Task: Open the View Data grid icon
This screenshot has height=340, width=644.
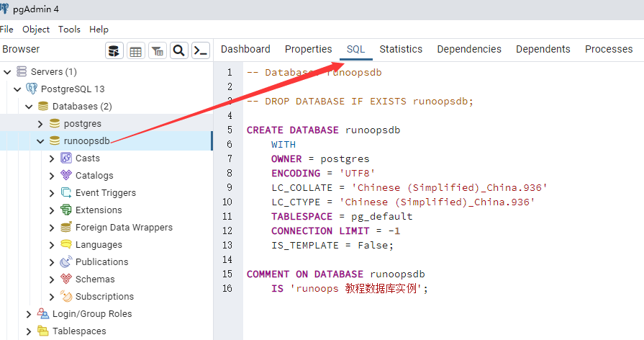Action: click(x=135, y=50)
